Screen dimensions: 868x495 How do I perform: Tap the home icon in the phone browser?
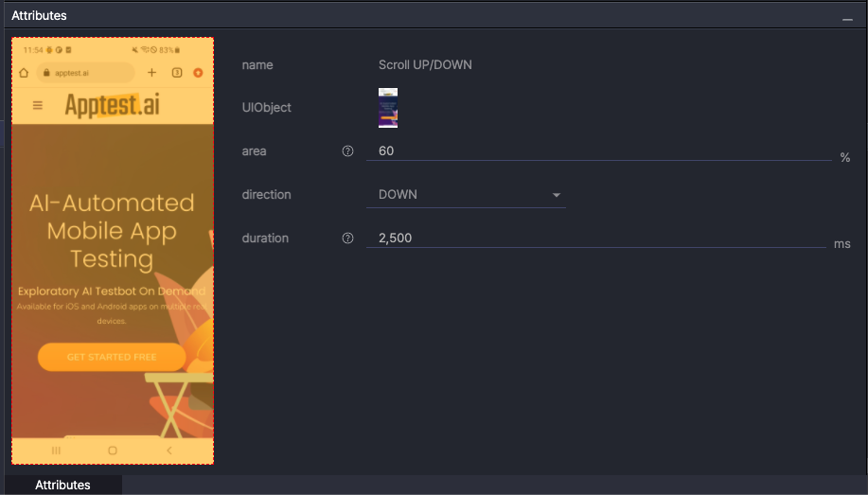pos(24,73)
